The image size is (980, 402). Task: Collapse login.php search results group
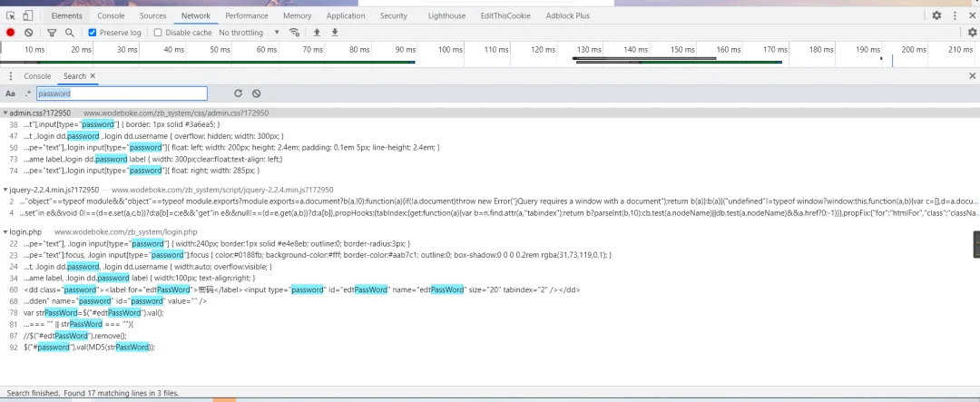5,232
